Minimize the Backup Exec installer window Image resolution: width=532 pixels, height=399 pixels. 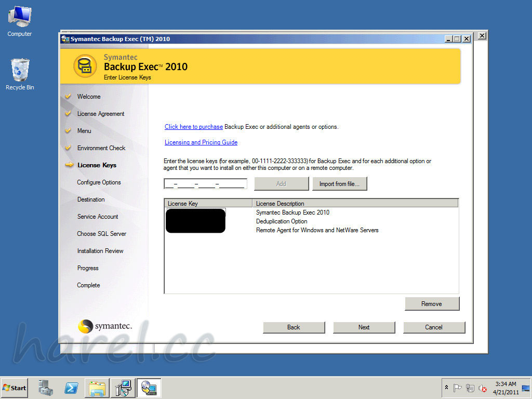coord(448,39)
